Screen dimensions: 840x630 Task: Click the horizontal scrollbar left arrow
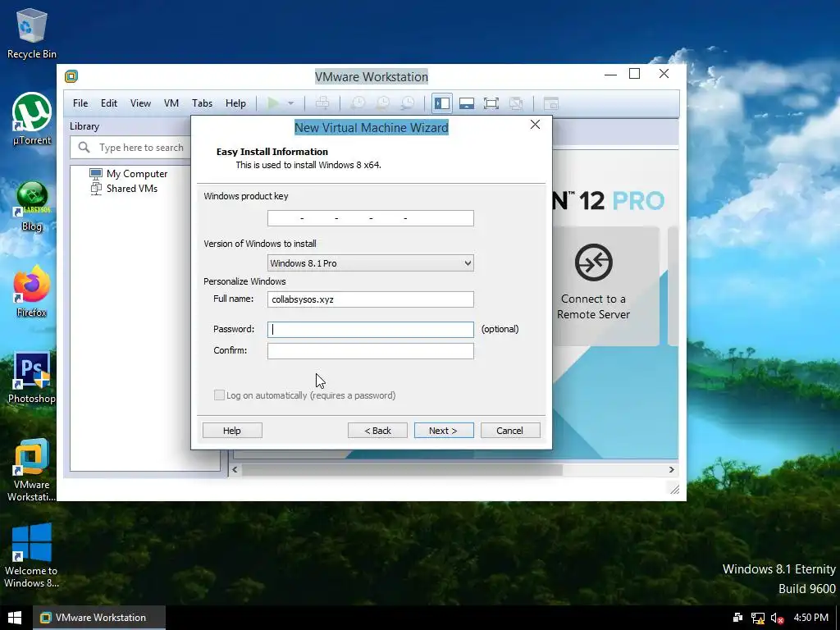coord(235,470)
